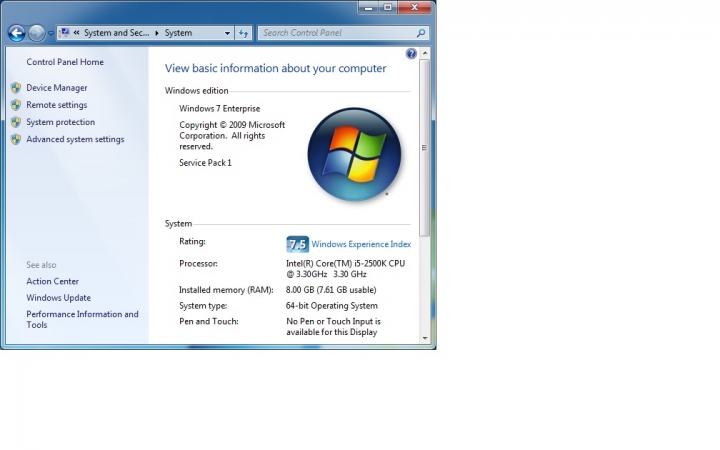This screenshot has height=450, width=720.
Task: Open Performance Information and Tools link
Action: pos(82,320)
